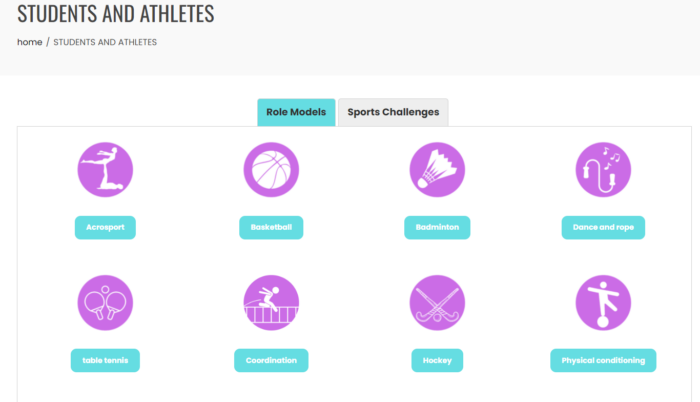Click the STUDENTS AND ATHLETES breadcrumb text

point(105,42)
